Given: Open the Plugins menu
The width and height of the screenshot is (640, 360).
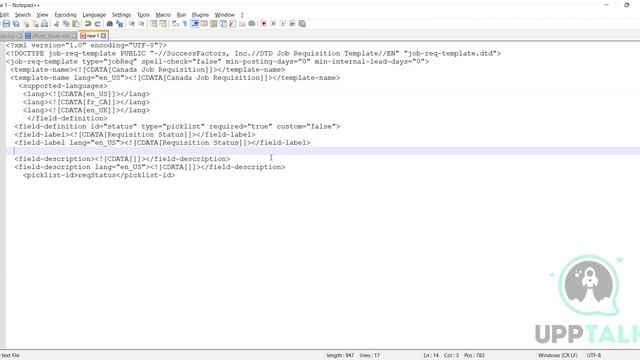Looking at the screenshot, I should [x=200, y=15].
